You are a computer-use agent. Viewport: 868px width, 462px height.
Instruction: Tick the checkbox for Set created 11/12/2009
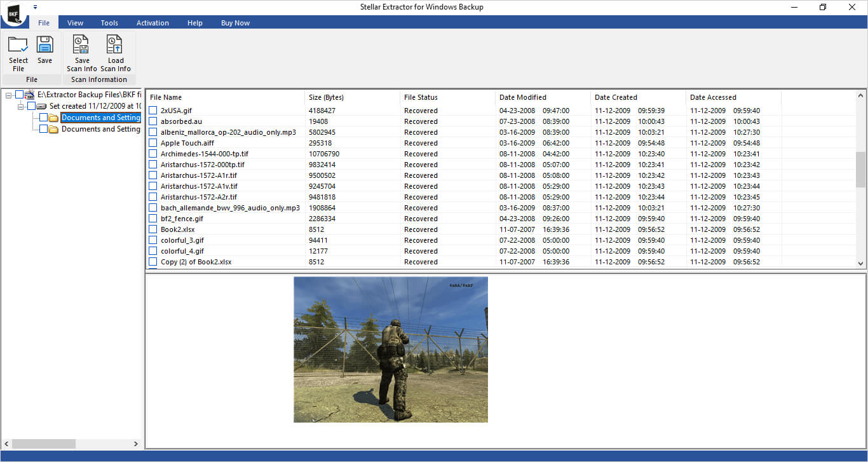(31, 106)
